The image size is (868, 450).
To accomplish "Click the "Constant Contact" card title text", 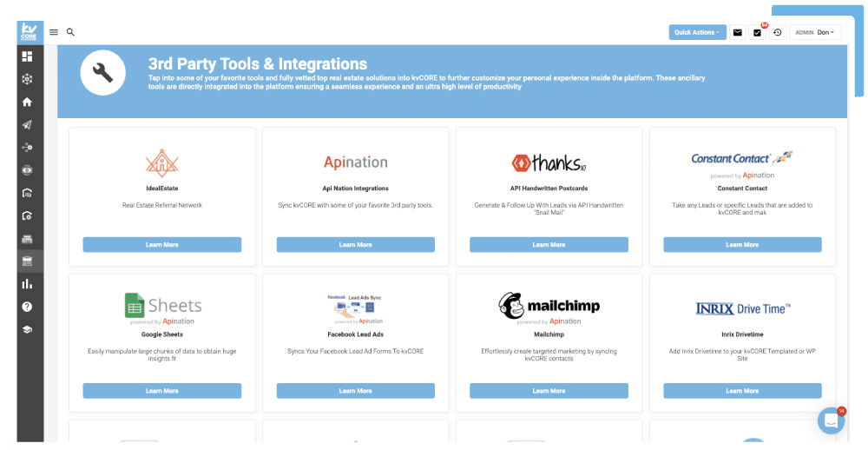I will tap(742, 189).
